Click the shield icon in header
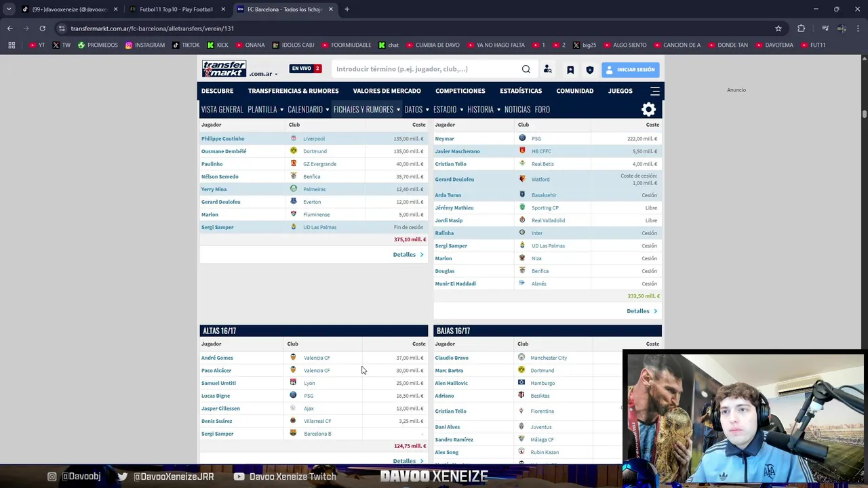Image resolution: width=868 pixels, height=488 pixels. click(x=590, y=70)
